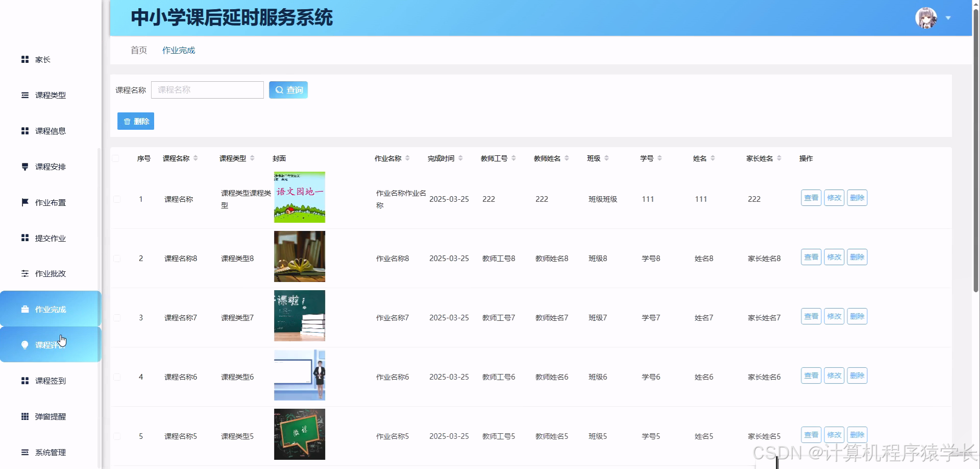
Task: Click the 查询 search button
Action: (x=288, y=89)
